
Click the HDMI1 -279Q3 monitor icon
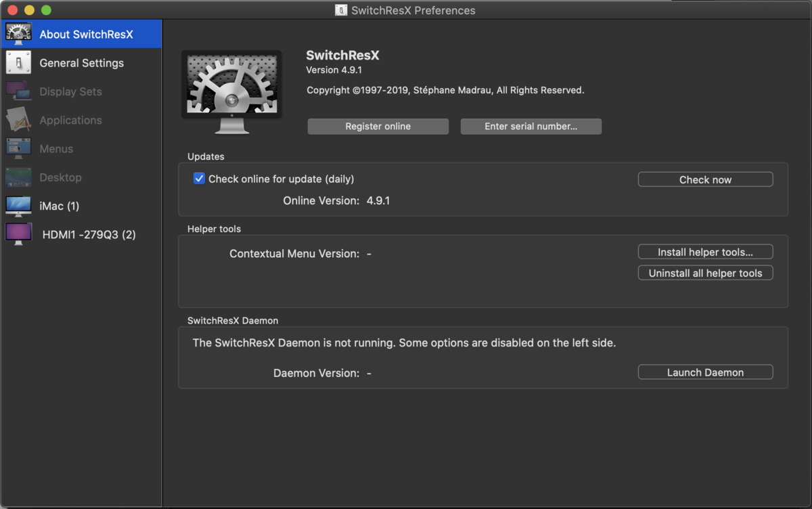[18, 234]
